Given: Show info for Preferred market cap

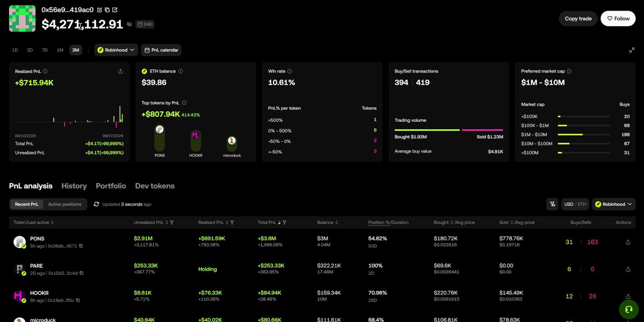Looking at the screenshot, I should (x=569, y=71).
